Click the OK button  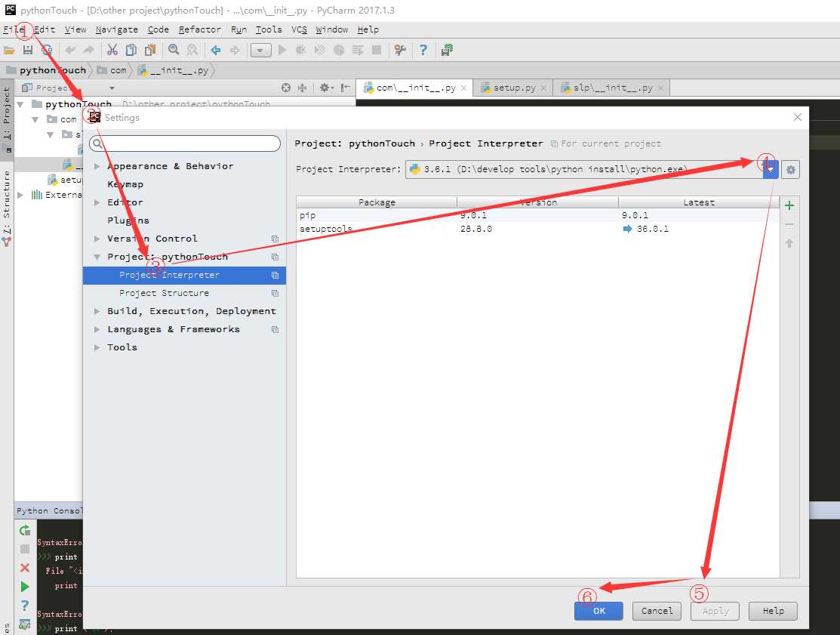[x=598, y=611]
